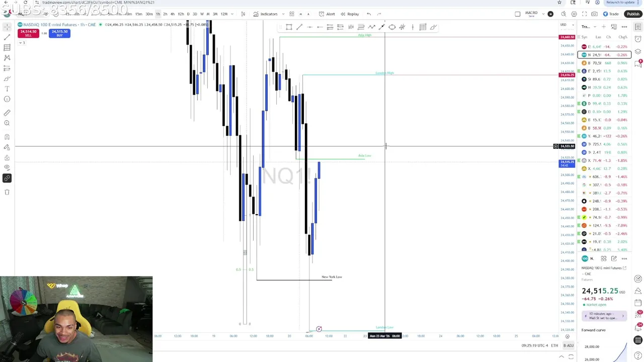Viewport: 644px width, 362px height.
Task: Choose brush tool in drawing favorites bar
Action: 433,27
